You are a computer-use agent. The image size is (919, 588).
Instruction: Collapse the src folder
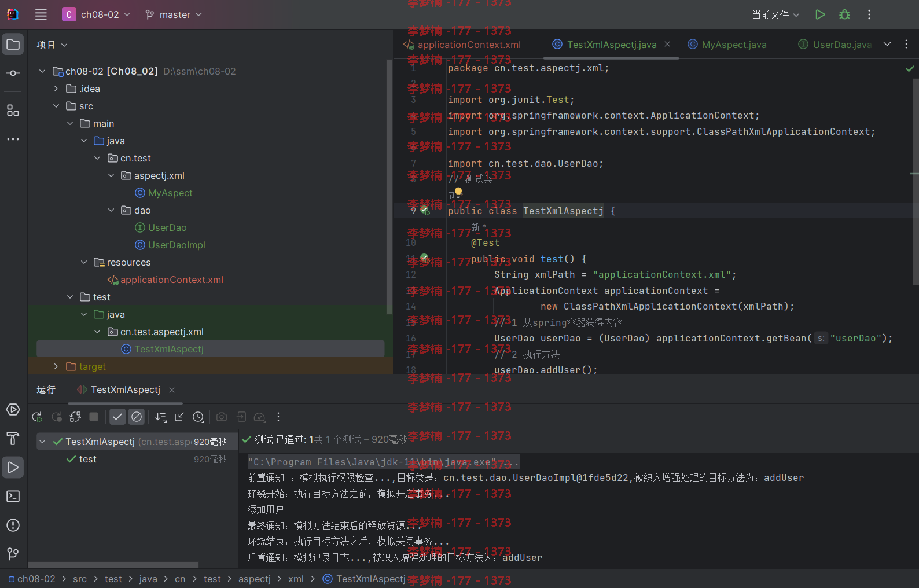[x=56, y=106]
